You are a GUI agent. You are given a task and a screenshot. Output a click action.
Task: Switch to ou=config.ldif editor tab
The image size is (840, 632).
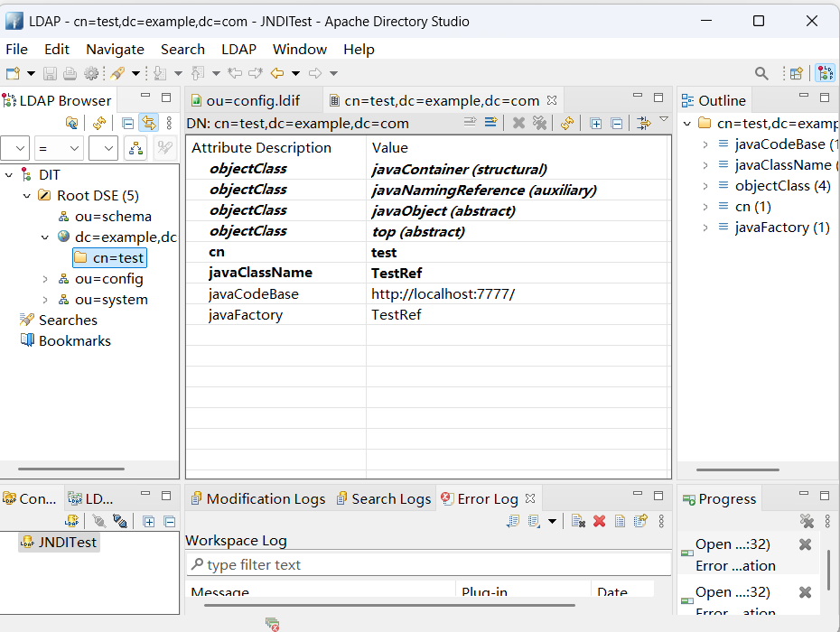pos(253,101)
